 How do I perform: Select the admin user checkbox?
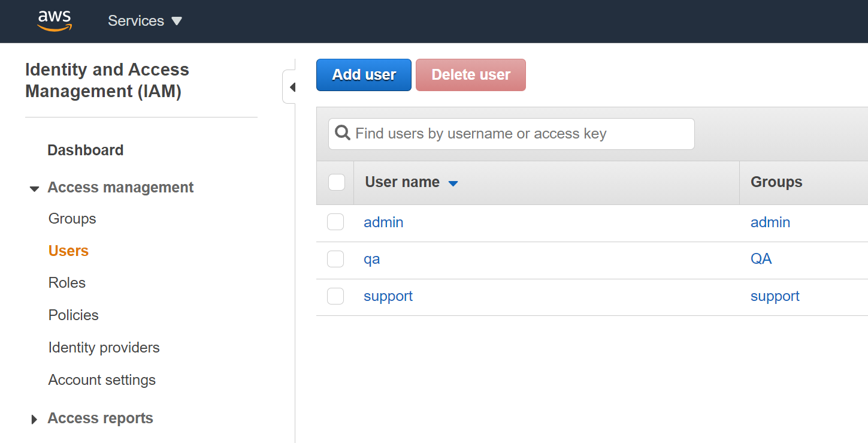[335, 222]
